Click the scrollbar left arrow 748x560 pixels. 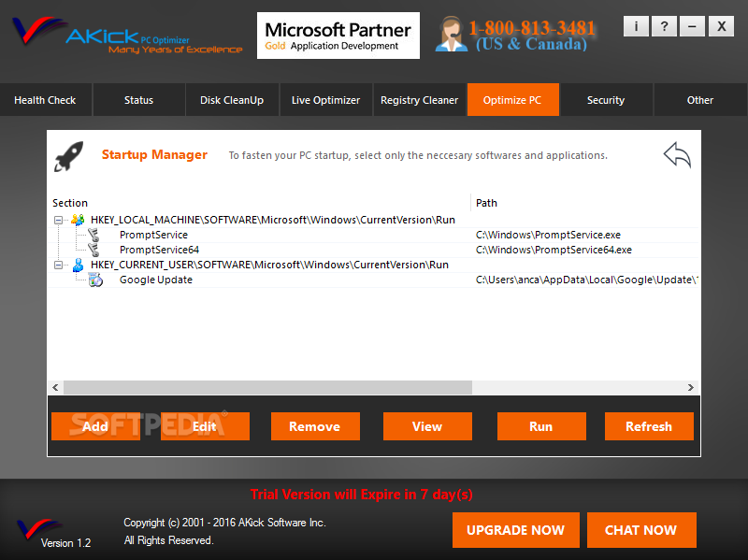(55, 387)
